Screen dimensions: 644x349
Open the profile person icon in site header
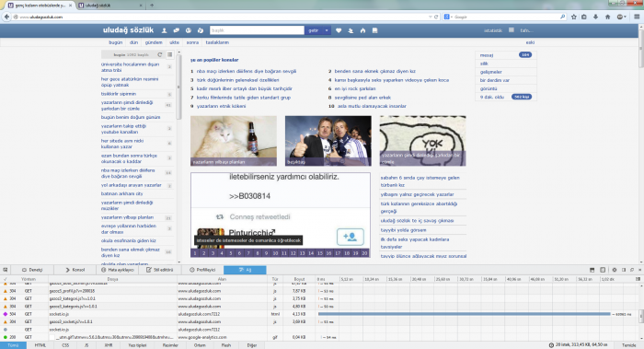click(x=165, y=30)
